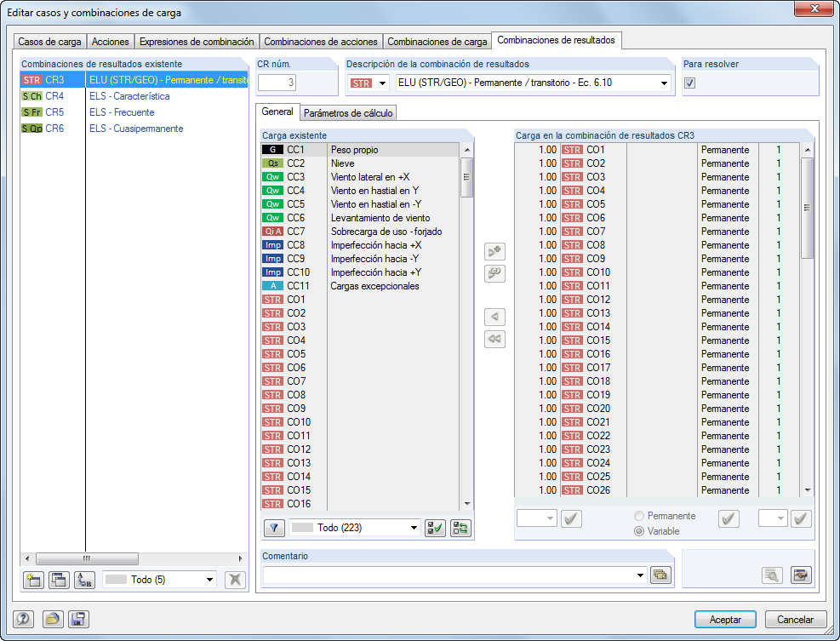Click the remove all loads double arrow icon
The image size is (840, 641).
pos(494,339)
